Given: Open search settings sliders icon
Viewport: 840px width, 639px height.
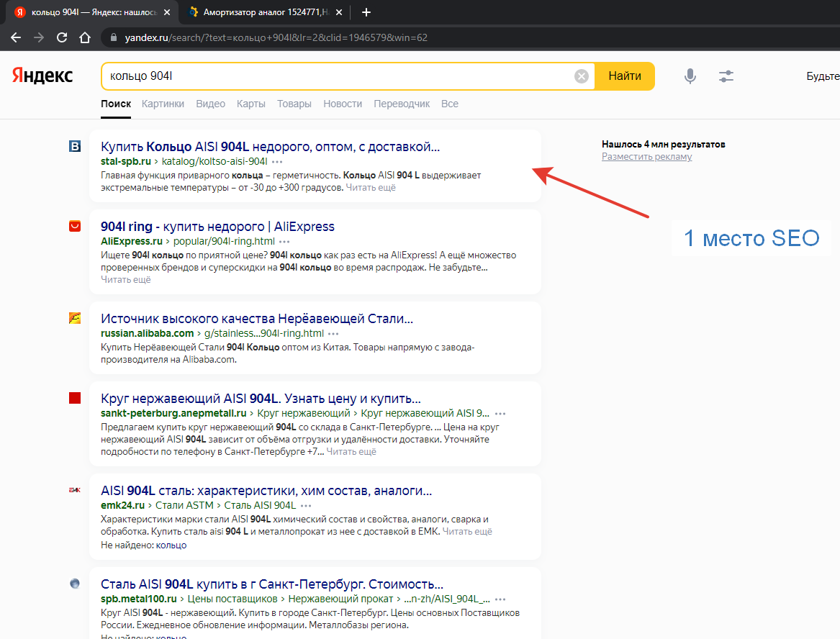Looking at the screenshot, I should pyautogui.click(x=726, y=76).
